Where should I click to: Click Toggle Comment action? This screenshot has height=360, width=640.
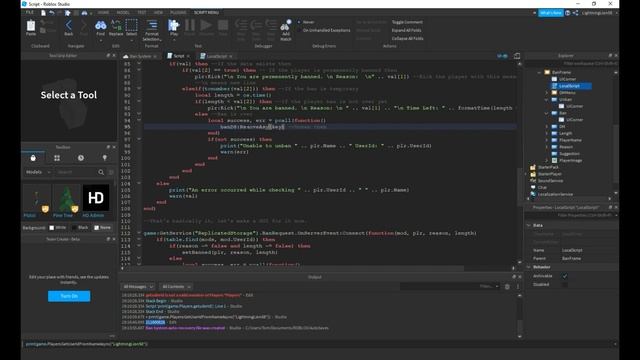tap(407, 22)
